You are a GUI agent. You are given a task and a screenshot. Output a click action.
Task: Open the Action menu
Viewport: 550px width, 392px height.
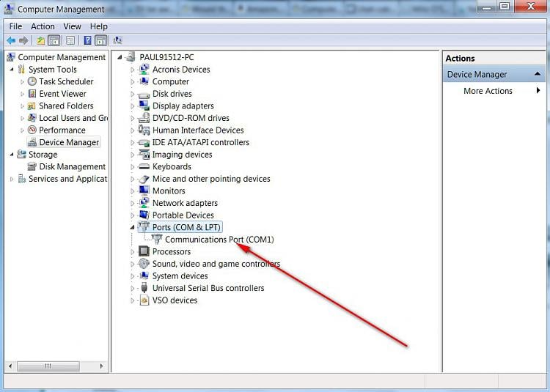coord(43,26)
